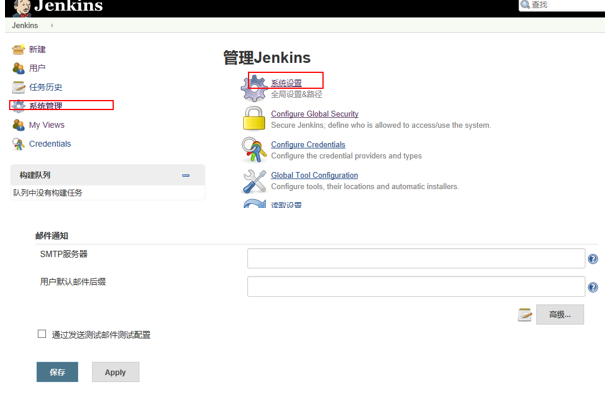Click the 用户 people icon
Screen dimensions: 605x396
[x=18, y=68]
